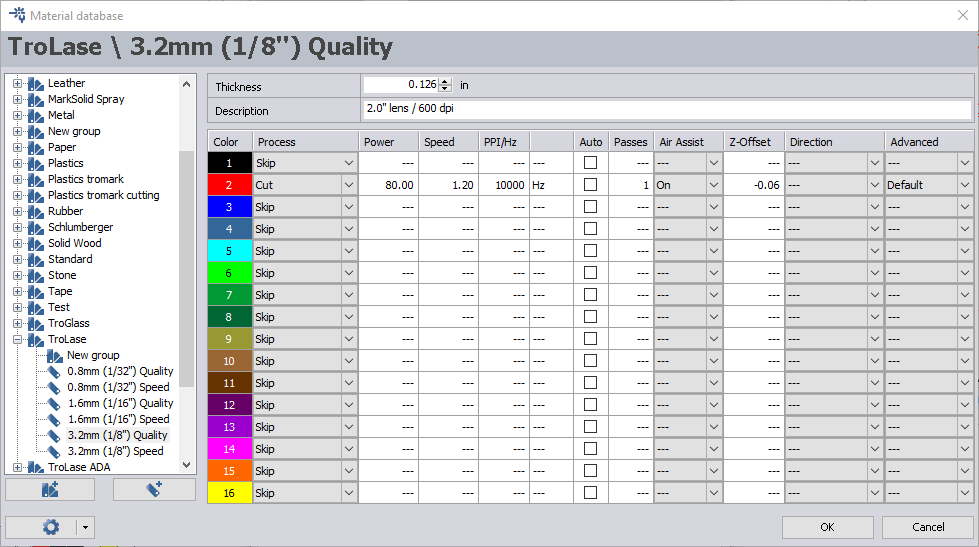Click the Power value 80.00 cell
The height and width of the screenshot is (547, 979).
[388, 185]
